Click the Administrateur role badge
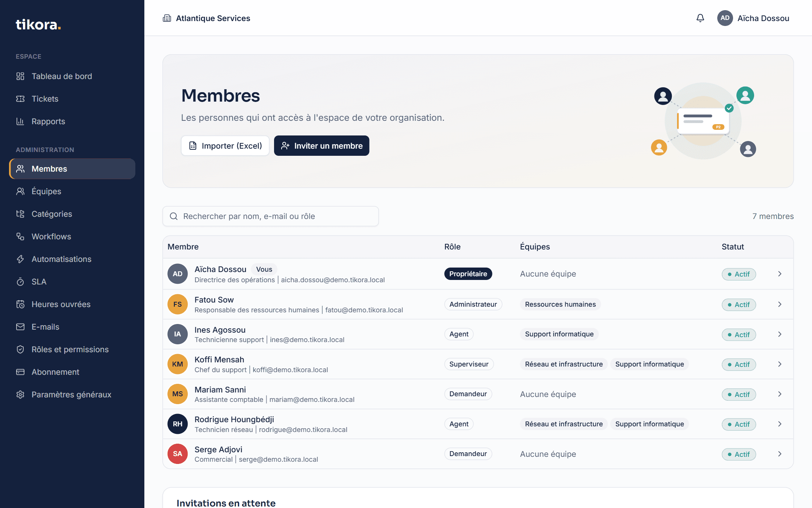Image resolution: width=812 pixels, height=508 pixels. click(473, 304)
